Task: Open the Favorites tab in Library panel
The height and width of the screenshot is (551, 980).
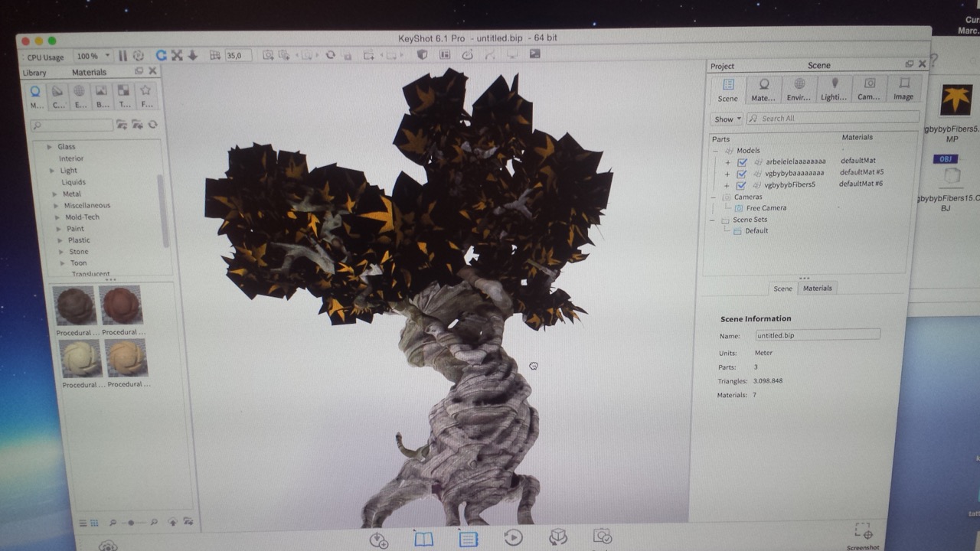Action: 146,96
